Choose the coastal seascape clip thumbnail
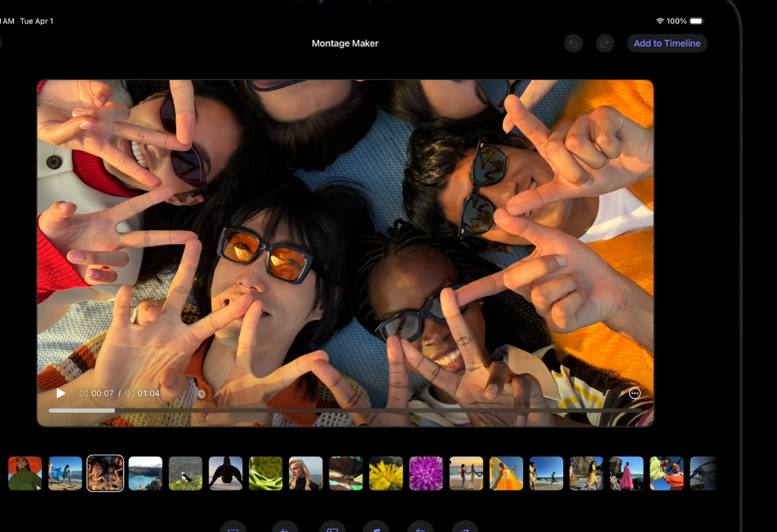The height and width of the screenshot is (532, 777). coord(145,473)
